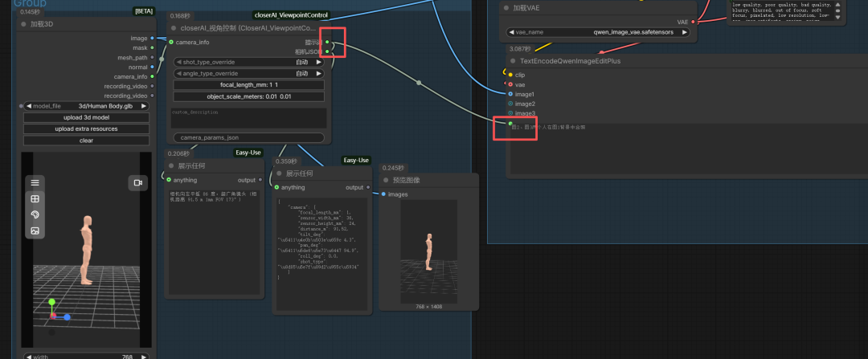Collapse the 0.359秒 展示任何 node via its dot
The image size is (868, 359).
coord(278,173)
